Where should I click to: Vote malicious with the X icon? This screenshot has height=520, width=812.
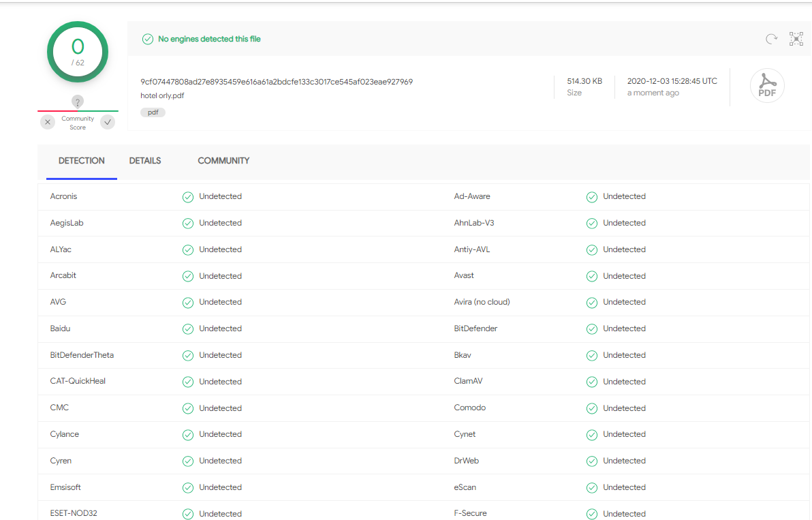(x=48, y=122)
